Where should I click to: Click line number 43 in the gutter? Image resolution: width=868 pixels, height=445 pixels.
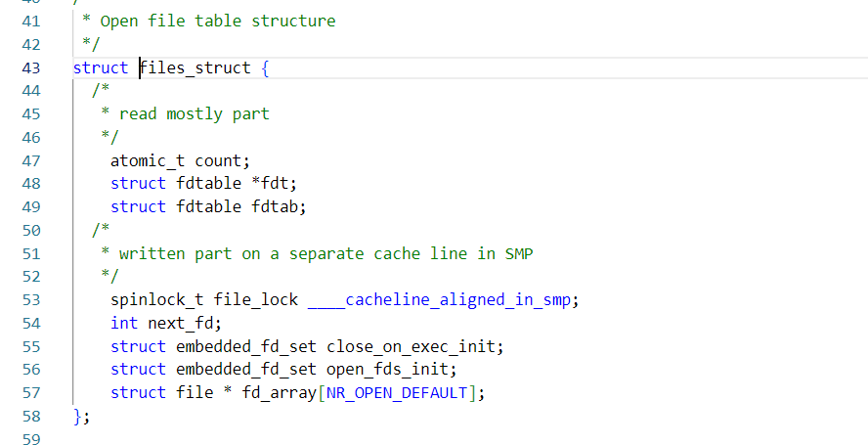(30, 67)
